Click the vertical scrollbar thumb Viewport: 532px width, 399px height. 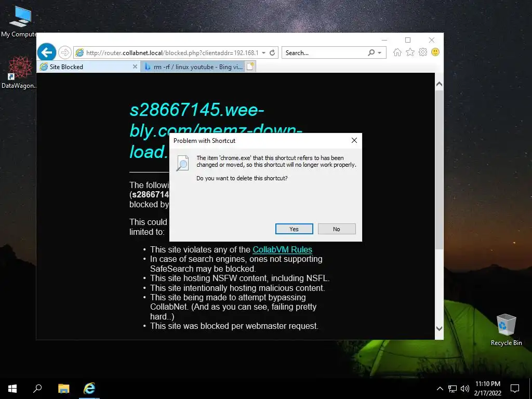pos(439,170)
